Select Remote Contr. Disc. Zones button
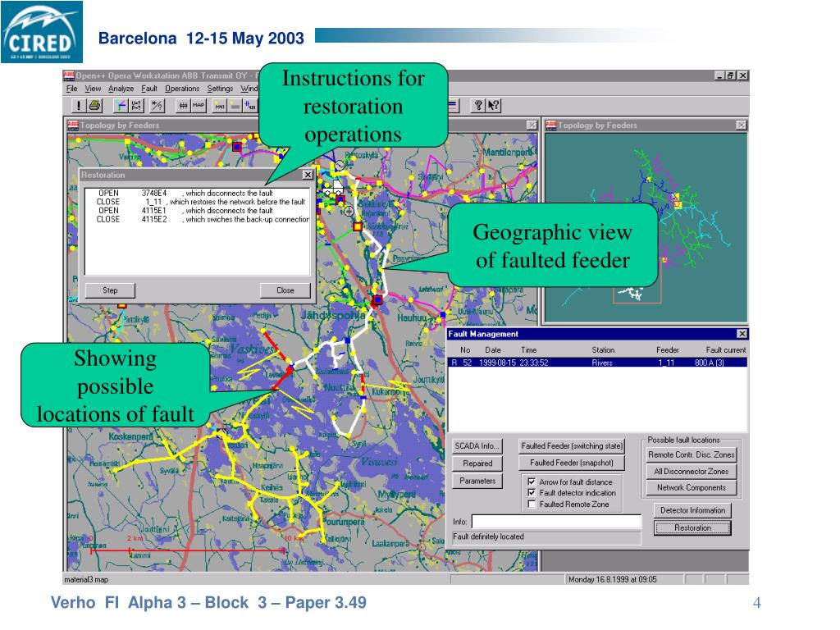Viewport: 840px width, 630px height. tap(691, 454)
